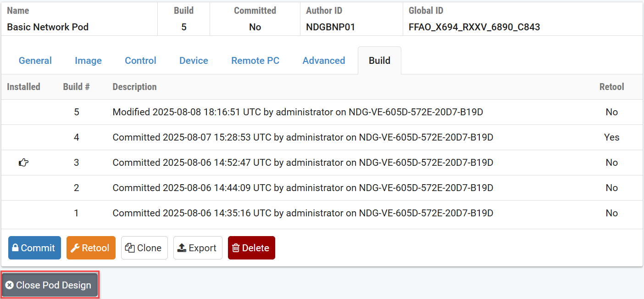Screen dimensions: 644x299
Task: Click the copy icon on Clone
Action: (130, 248)
